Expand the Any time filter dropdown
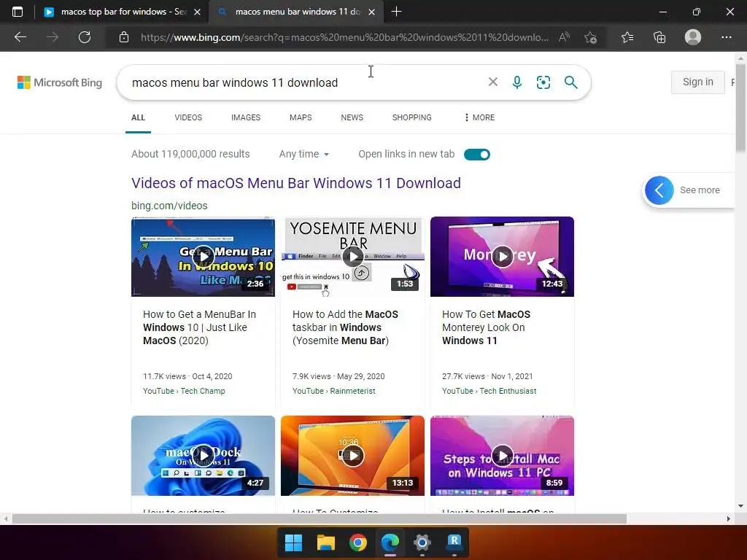The height and width of the screenshot is (560, 747). 304,154
